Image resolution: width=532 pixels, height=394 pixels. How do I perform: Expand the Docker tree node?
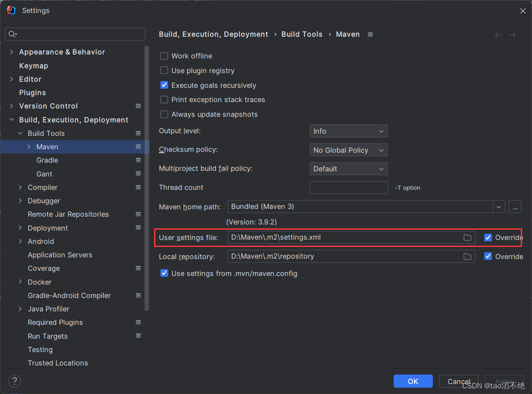[x=20, y=282]
